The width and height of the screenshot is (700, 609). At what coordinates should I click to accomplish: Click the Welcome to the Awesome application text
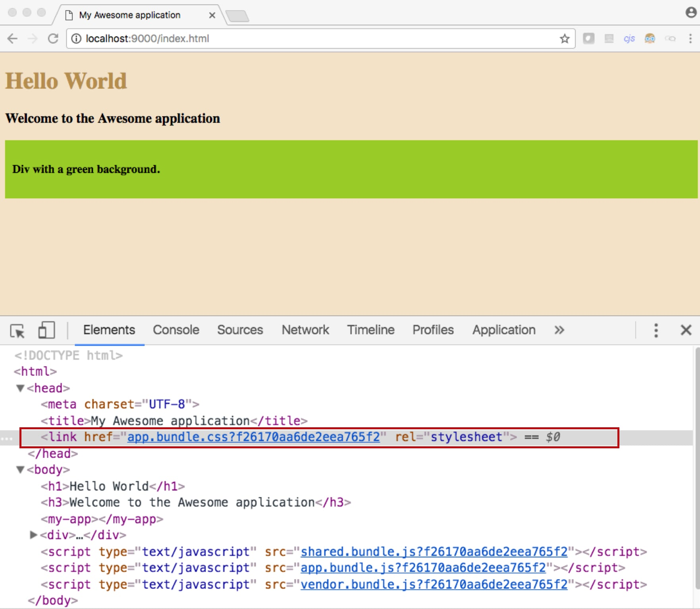(x=113, y=119)
